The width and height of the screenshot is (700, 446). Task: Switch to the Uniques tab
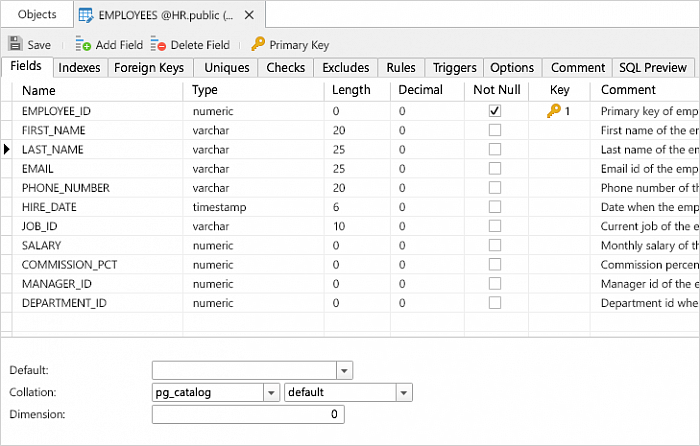(x=227, y=68)
